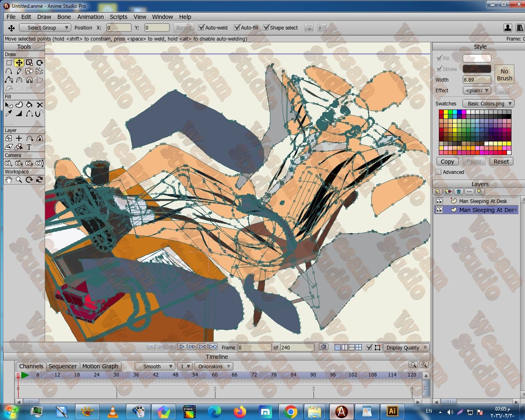Click the Copy style button

447,162
